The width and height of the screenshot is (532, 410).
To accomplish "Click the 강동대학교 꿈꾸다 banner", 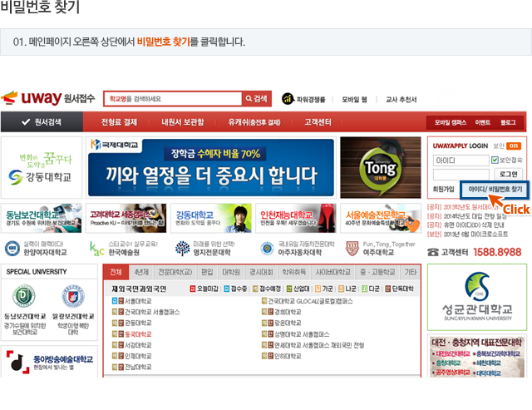I will pyautogui.click(x=42, y=168).
